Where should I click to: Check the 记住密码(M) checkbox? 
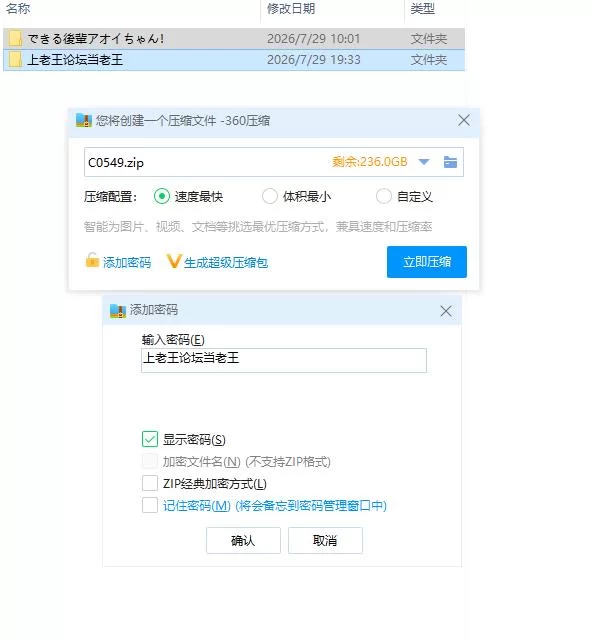tap(150, 505)
